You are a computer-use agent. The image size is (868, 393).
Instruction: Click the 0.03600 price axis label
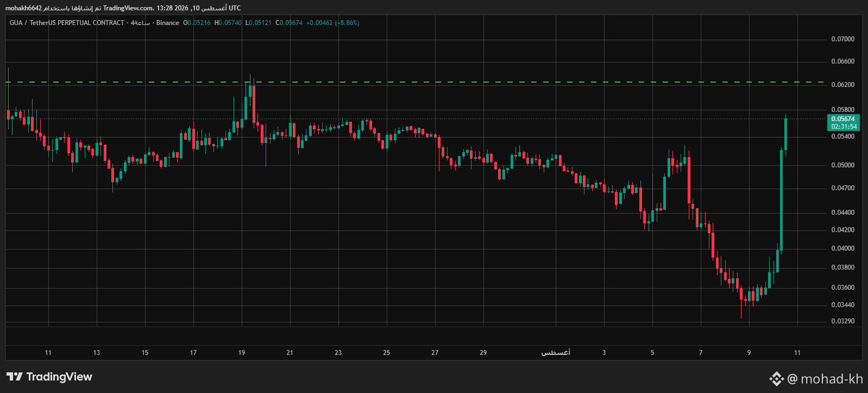(x=843, y=288)
